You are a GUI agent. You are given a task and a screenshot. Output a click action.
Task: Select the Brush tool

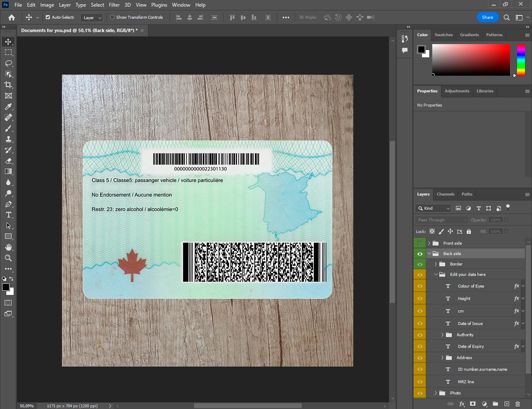tap(9, 128)
